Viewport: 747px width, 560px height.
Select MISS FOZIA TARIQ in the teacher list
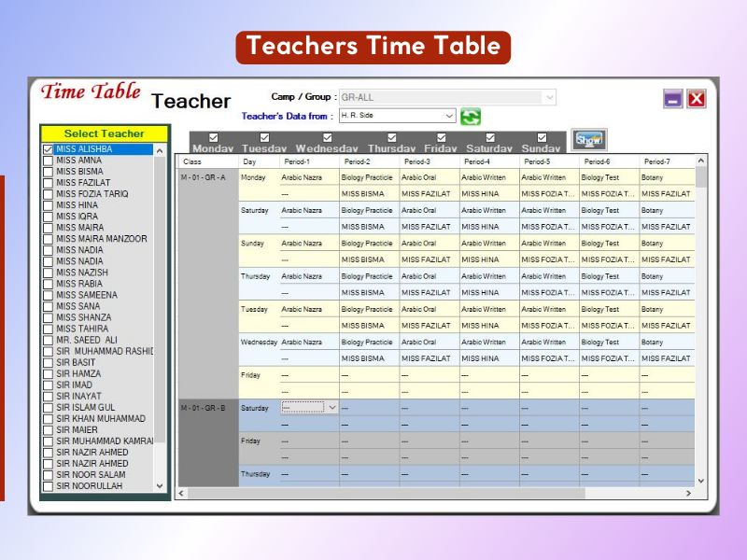pyautogui.click(x=92, y=194)
